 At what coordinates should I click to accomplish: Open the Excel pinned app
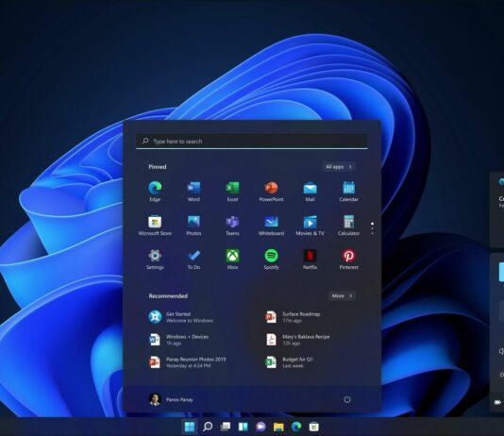point(232,192)
